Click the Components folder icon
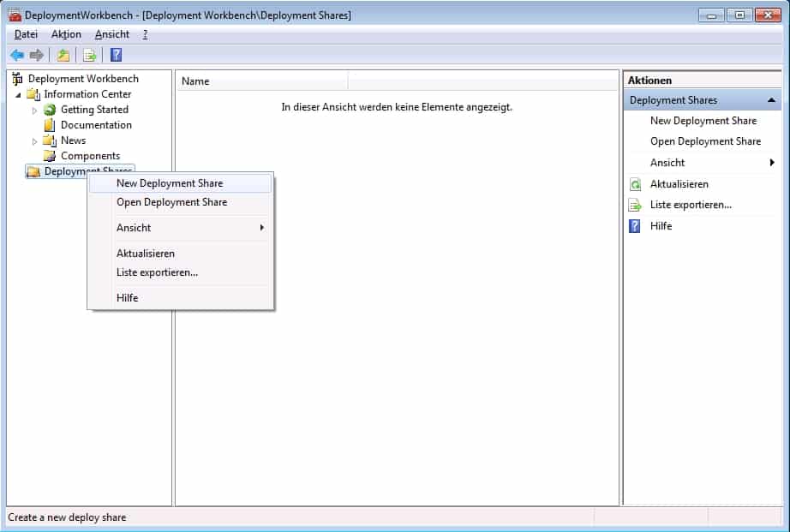790x532 pixels. 50,156
